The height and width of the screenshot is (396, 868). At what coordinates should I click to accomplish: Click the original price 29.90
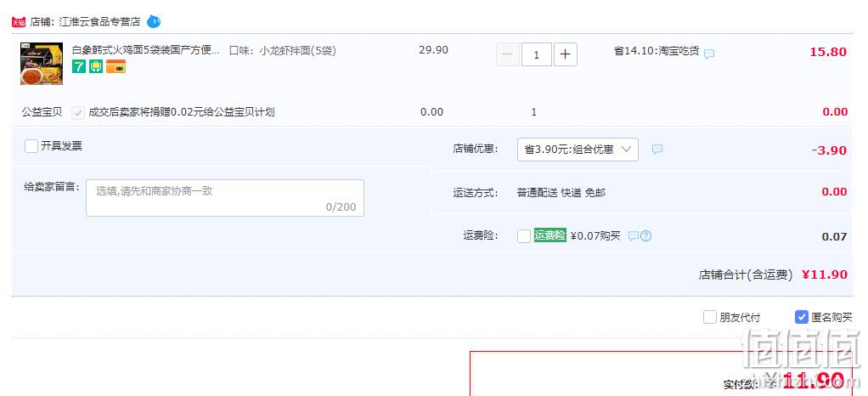pos(433,50)
